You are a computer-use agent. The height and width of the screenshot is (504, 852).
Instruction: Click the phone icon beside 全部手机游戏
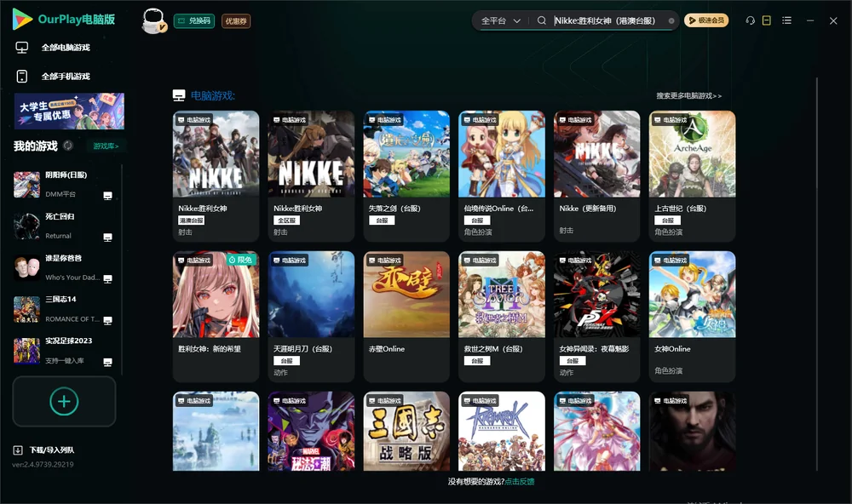tap(22, 76)
